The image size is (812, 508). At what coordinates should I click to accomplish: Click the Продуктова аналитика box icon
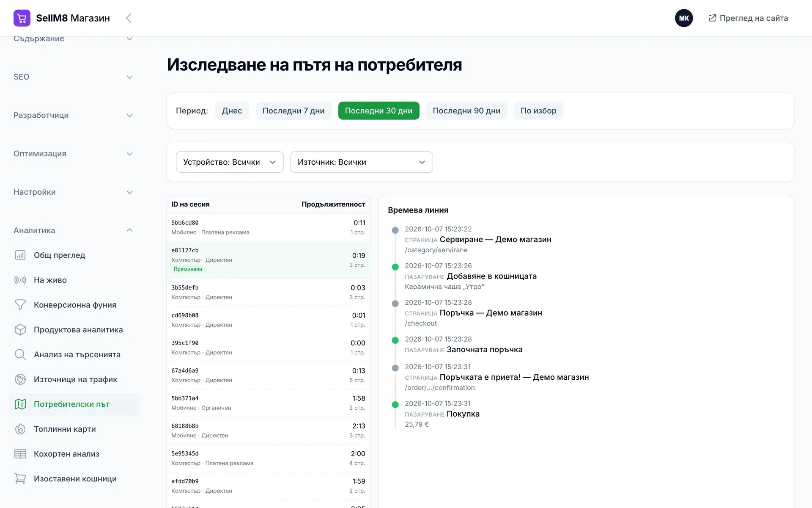coord(20,330)
